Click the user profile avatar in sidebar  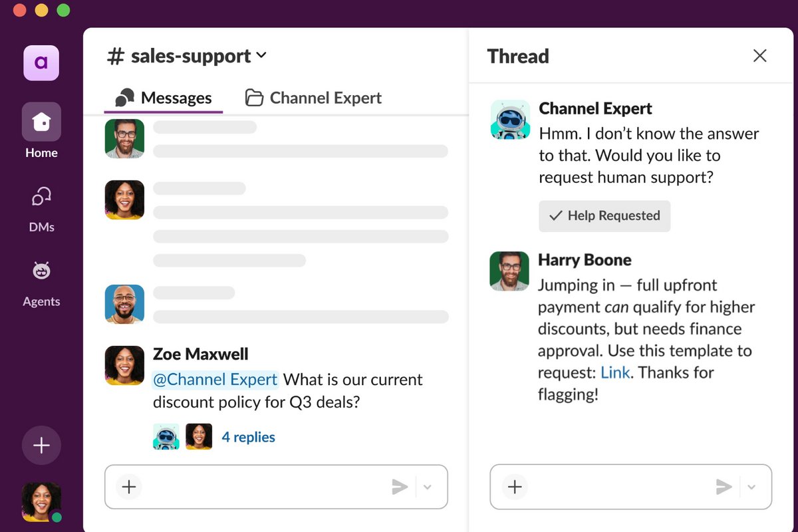tap(41, 500)
